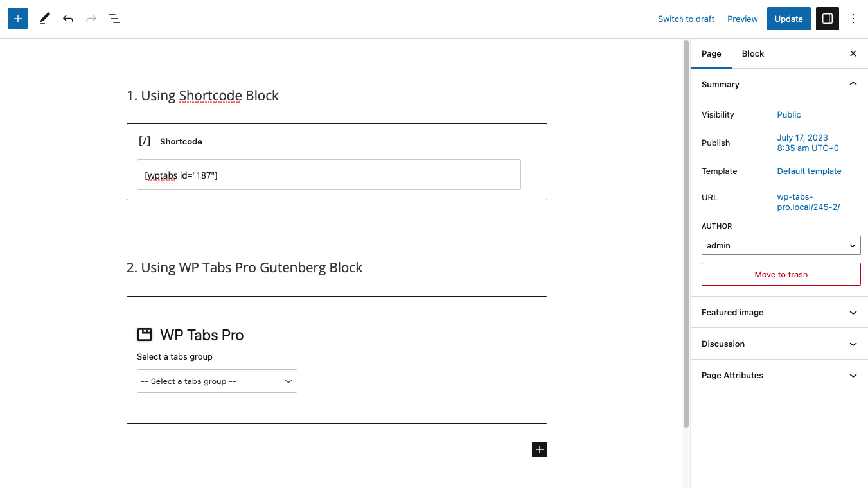This screenshot has height=488, width=868.
Task: Click the block inserter plus icon
Action: (18, 19)
